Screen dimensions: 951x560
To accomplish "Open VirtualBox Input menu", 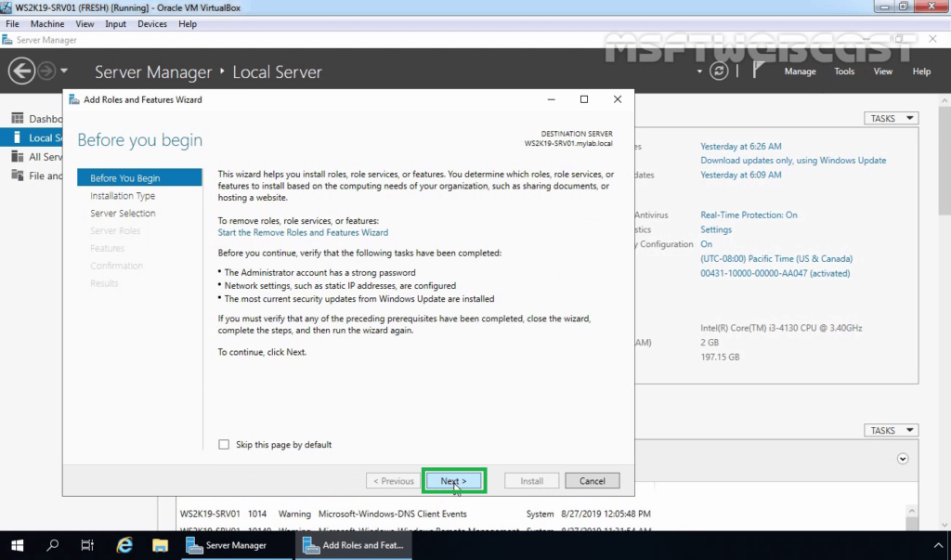I will 115,23.
